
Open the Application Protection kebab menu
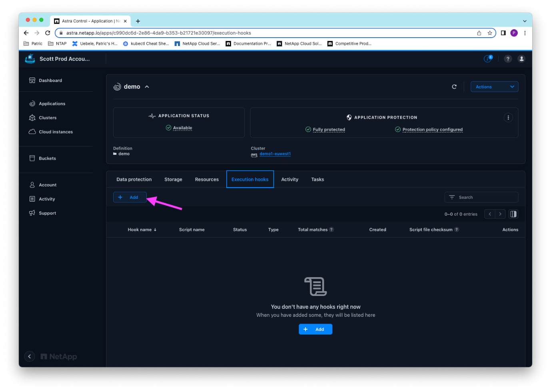[508, 118]
